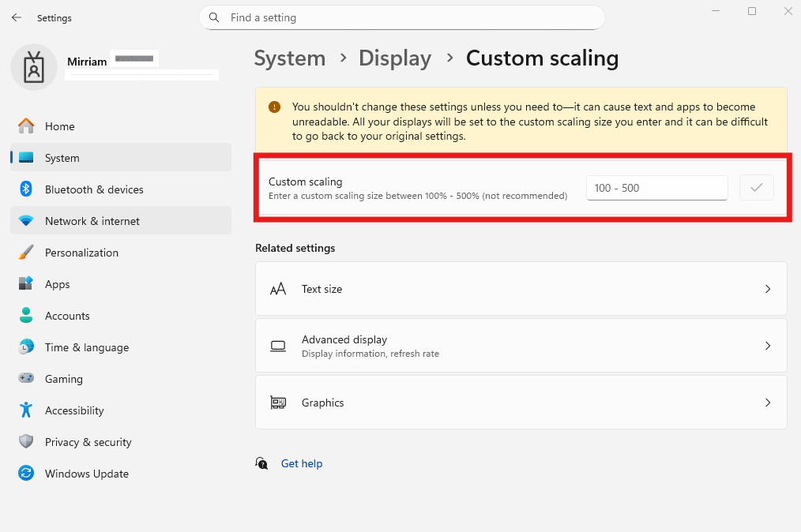The height and width of the screenshot is (532, 801).
Task: Open Advanced display chevron arrow
Action: (x=768, y=346)
